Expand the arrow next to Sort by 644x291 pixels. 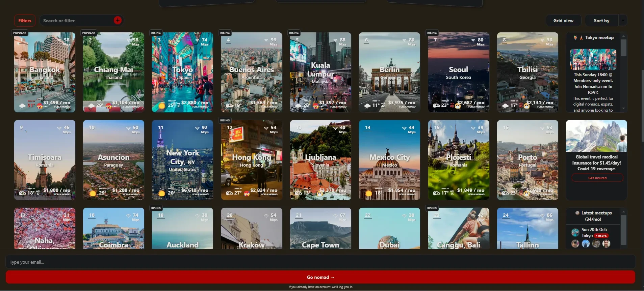coord(623,21)
